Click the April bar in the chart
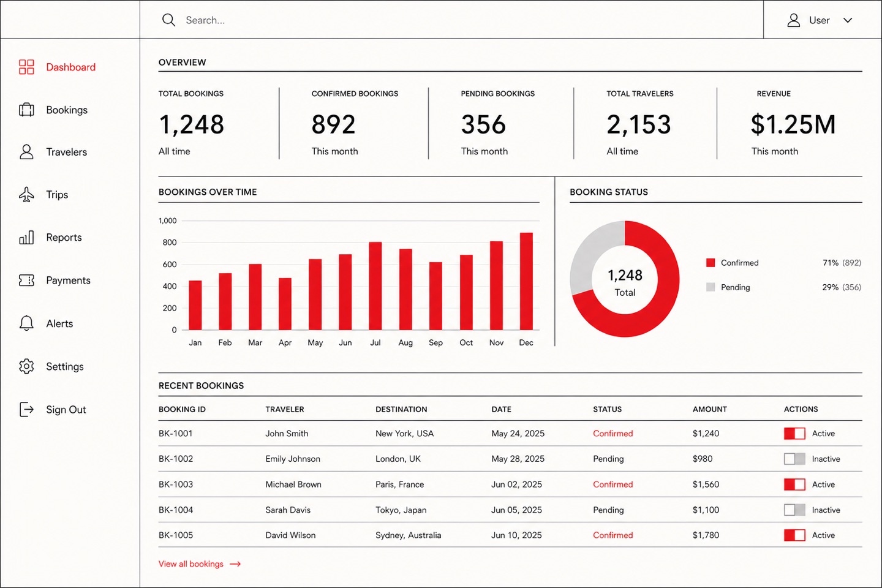882x588 pixels. (x=285, y=304)
